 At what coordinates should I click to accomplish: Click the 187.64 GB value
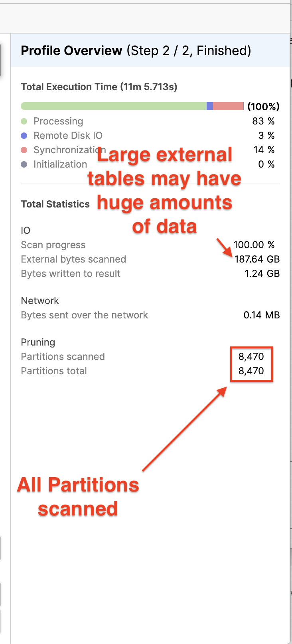click(257, 259)
